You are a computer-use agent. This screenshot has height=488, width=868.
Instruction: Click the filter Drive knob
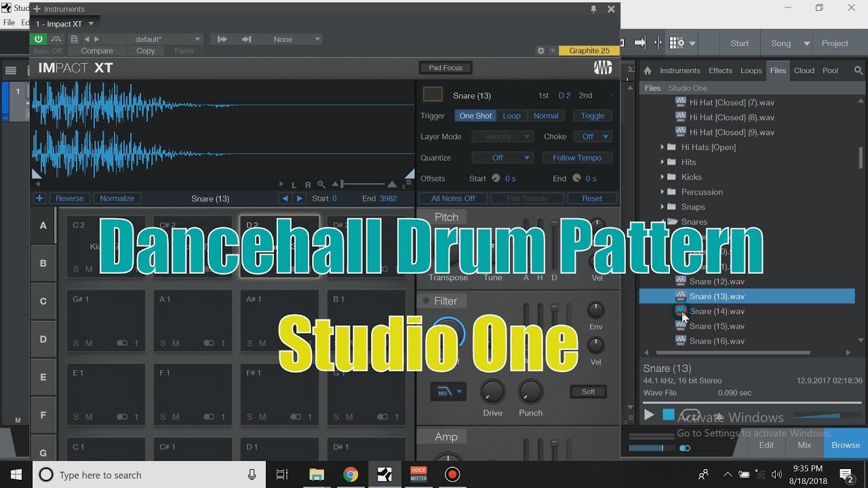tap(493, 392)
